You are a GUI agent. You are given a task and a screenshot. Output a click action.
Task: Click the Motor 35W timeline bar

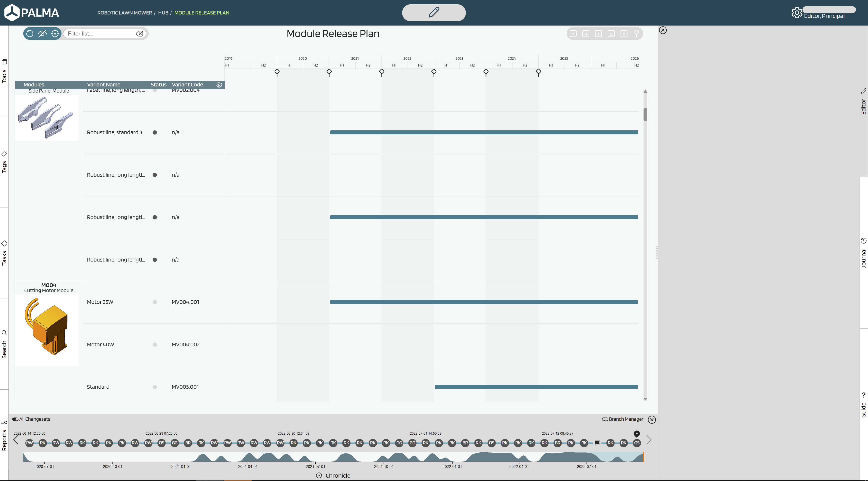click(484, 302)
